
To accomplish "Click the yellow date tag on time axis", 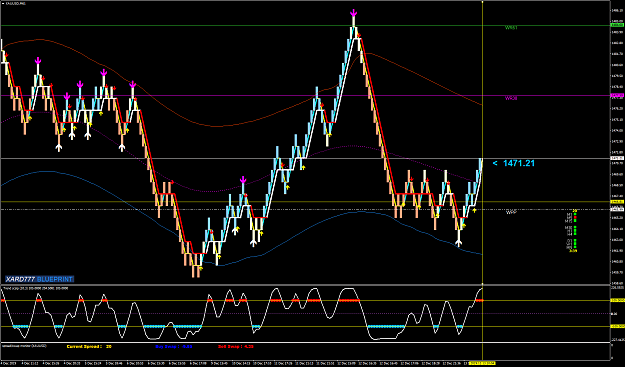I will [482, 363].
